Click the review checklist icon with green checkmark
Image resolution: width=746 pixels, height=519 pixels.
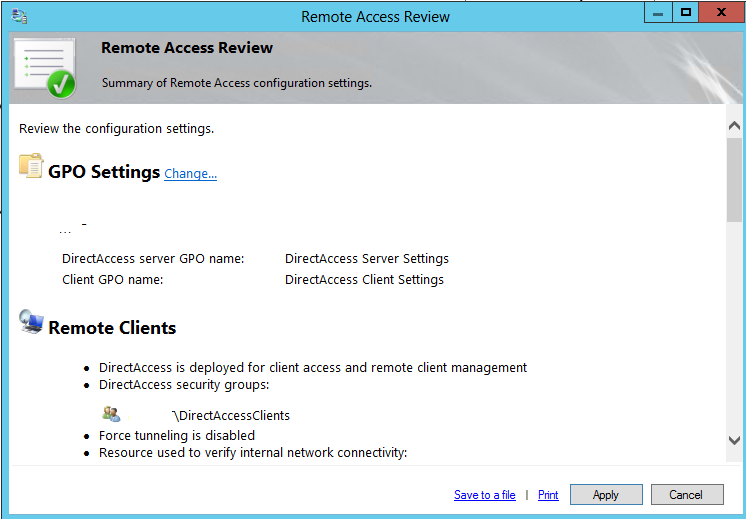(45, 68)
